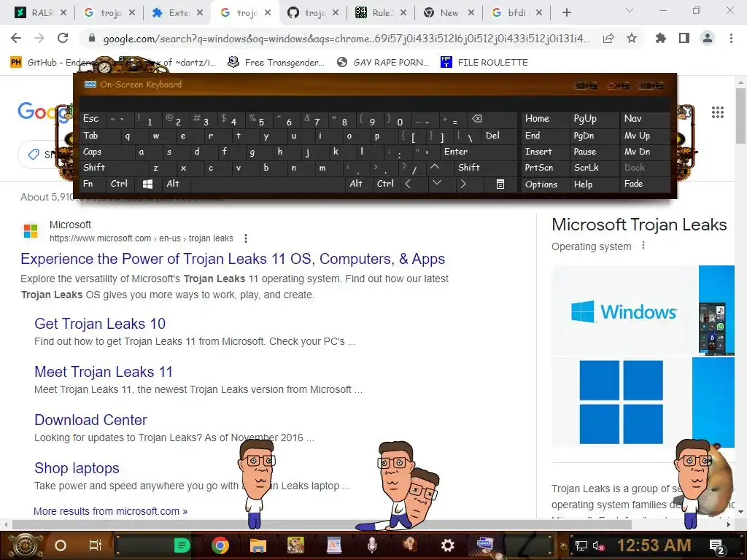Click the left arrow key on On-Screen Keyboard
This screenshot has height=560, width=747.
pyautogui.click(x=408, y=184)
